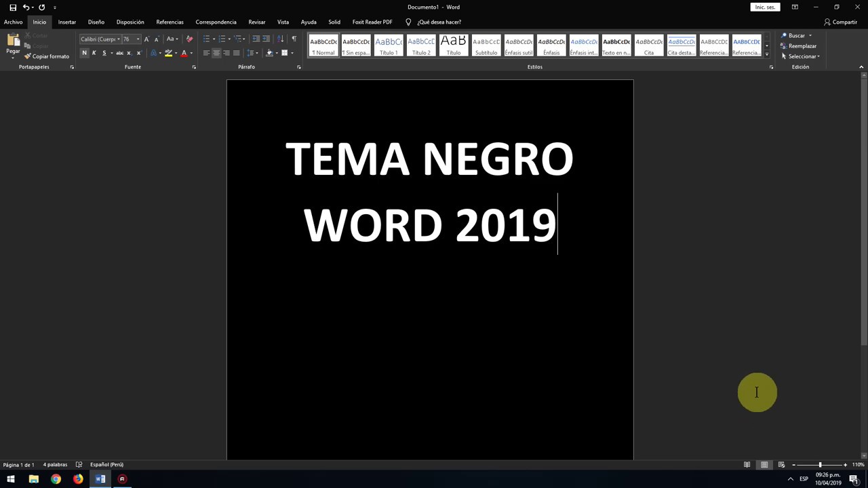The height and width of the screenshot is (488, 868).
Task: Align text right
Action: click(226, 53)
